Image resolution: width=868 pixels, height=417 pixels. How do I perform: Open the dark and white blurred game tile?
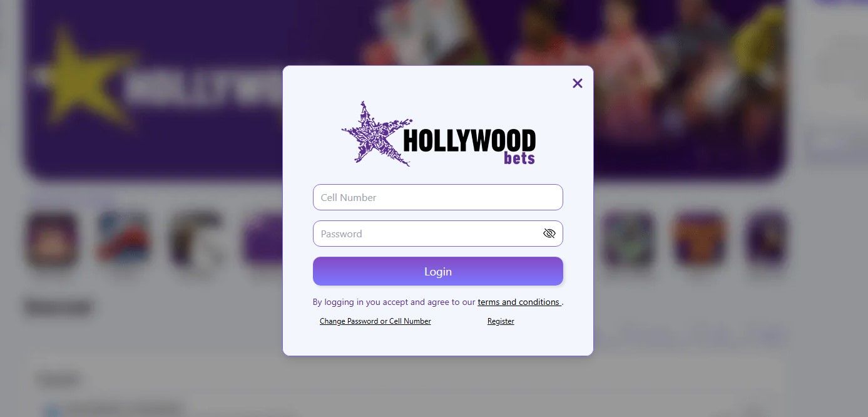[x=196, y=240]
